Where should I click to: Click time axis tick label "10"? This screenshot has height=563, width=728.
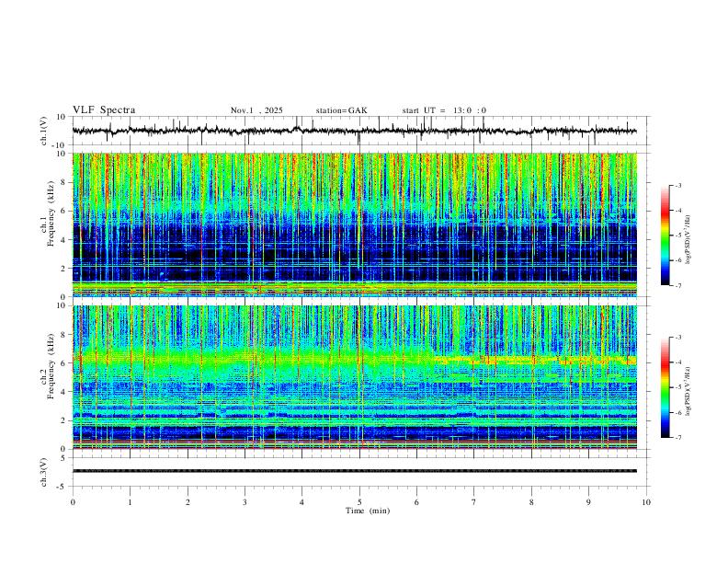646,502
